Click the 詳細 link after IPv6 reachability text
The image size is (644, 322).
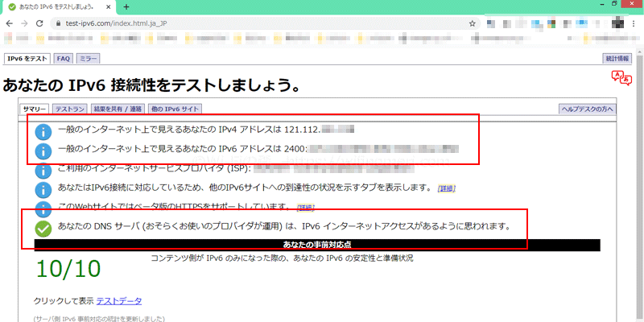(447, 188)
